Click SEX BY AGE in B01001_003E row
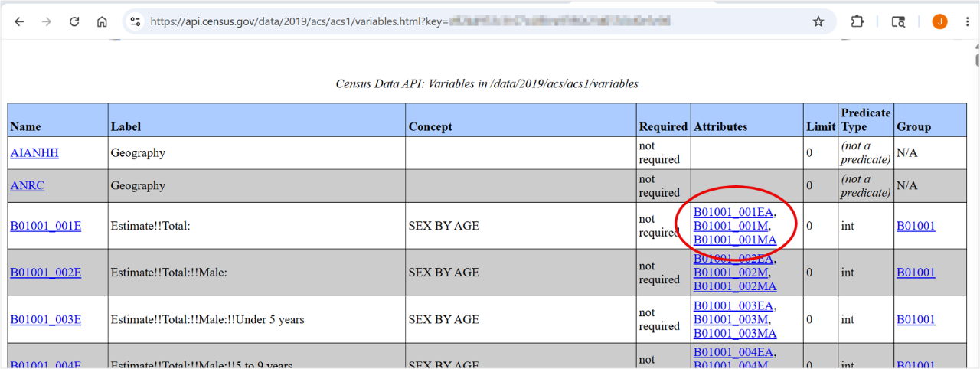Image resolution: width=980 pixels, height=369 pixels. pyautogui.click(x=443, y=319)
